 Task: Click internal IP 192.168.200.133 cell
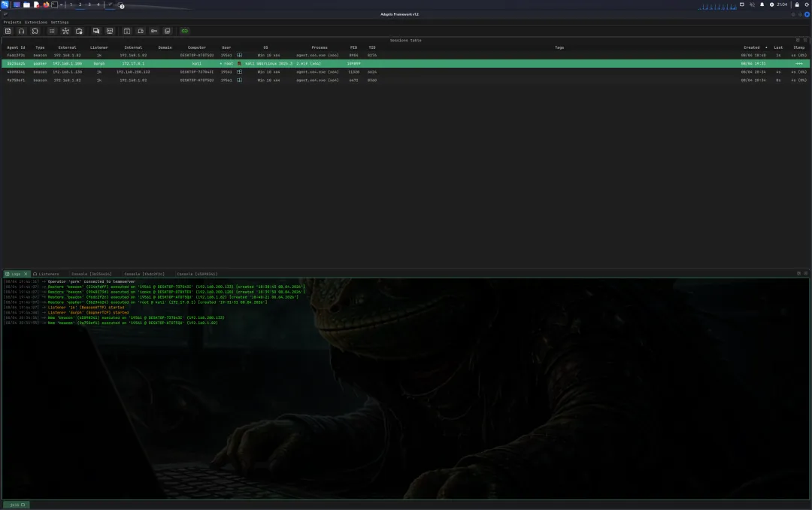133,71
